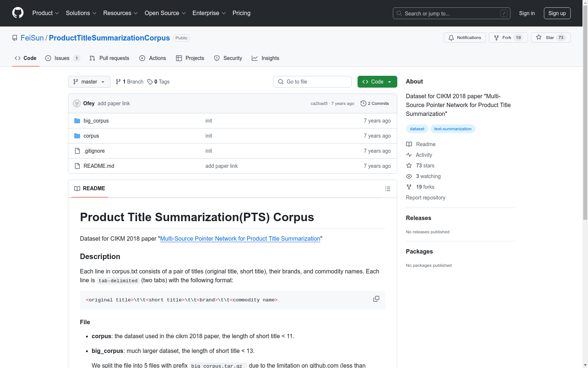Open the green Code dropdown
The width and height of the screenshot is (588, 368).
[x=377, y=82]
